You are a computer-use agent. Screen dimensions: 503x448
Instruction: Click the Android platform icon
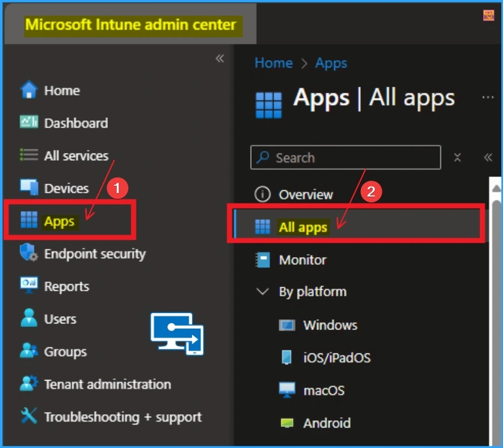(x=287, y=423)
